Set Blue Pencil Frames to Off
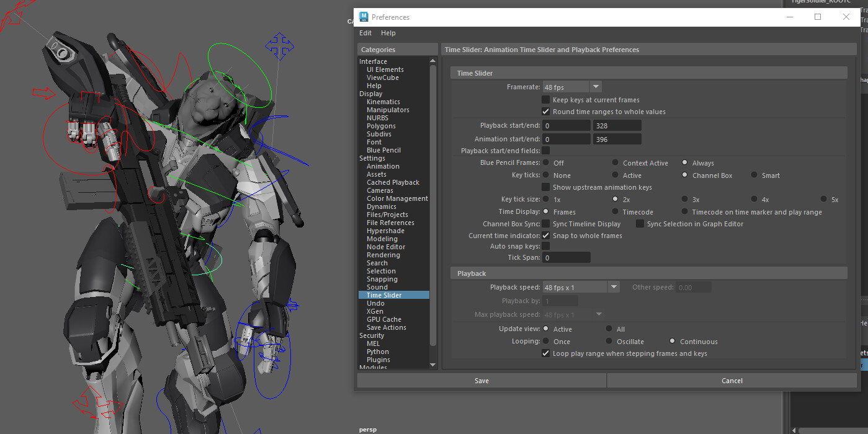This screenshot has width=868, height=434. coord(547,162)
